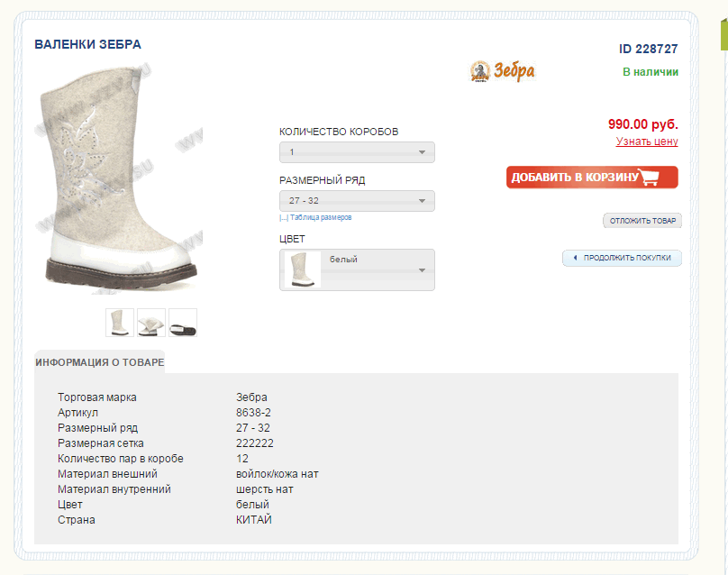The image size is (728, 575).
Task: Show the folded boot thumbnail view
Action: [151, 323]
